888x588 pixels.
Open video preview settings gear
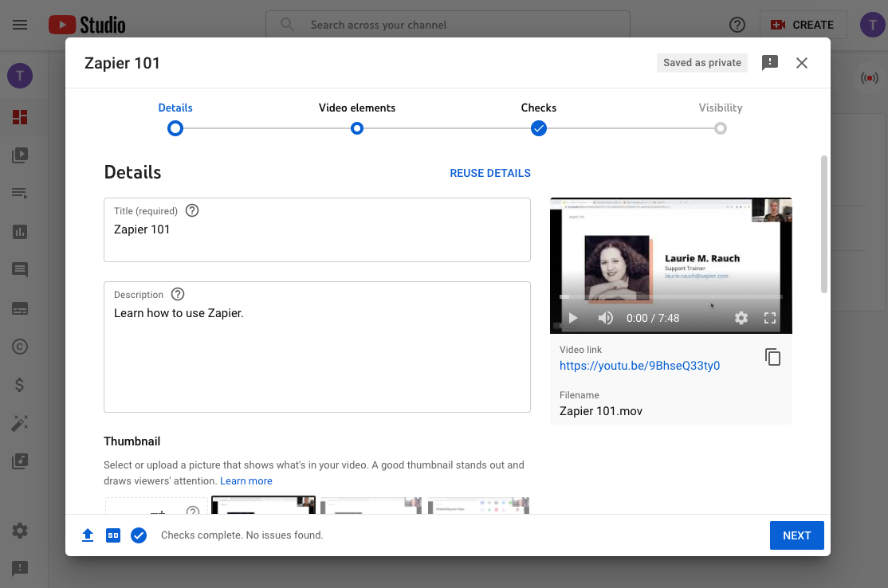click(741, 318)
